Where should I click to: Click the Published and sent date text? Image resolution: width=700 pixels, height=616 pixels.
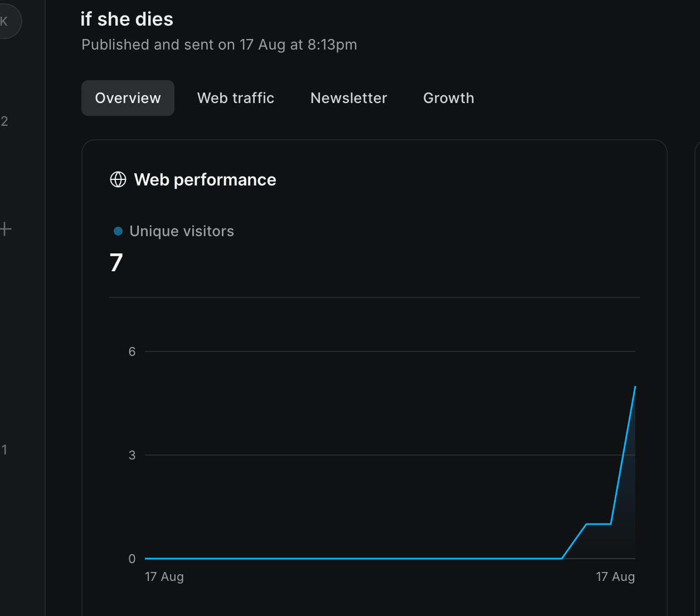pyautogui.click(x=219, y=45)
